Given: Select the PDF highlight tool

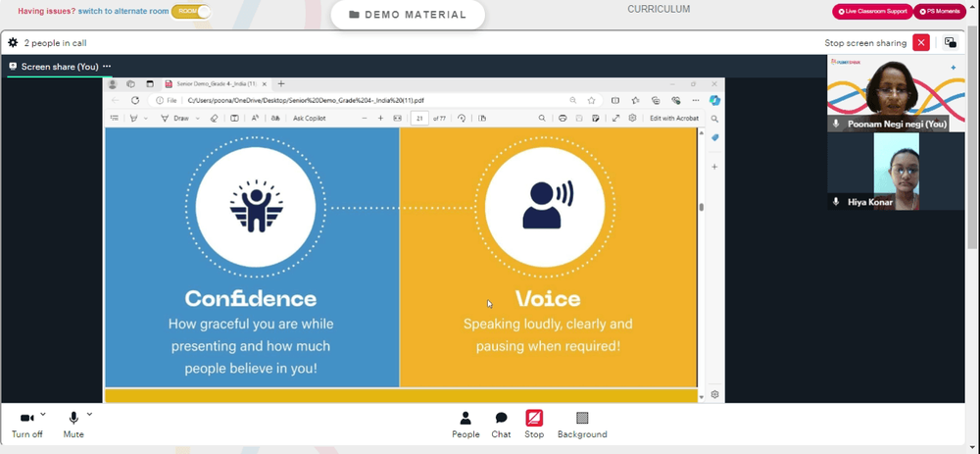Looking at the screenshot, I should tap(133, 118).
